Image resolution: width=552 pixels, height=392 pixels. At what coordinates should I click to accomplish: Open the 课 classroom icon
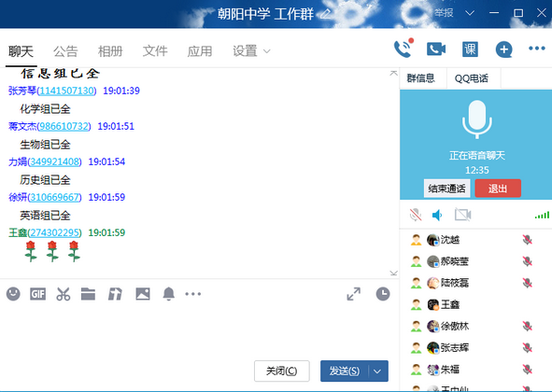click(470, 49)
